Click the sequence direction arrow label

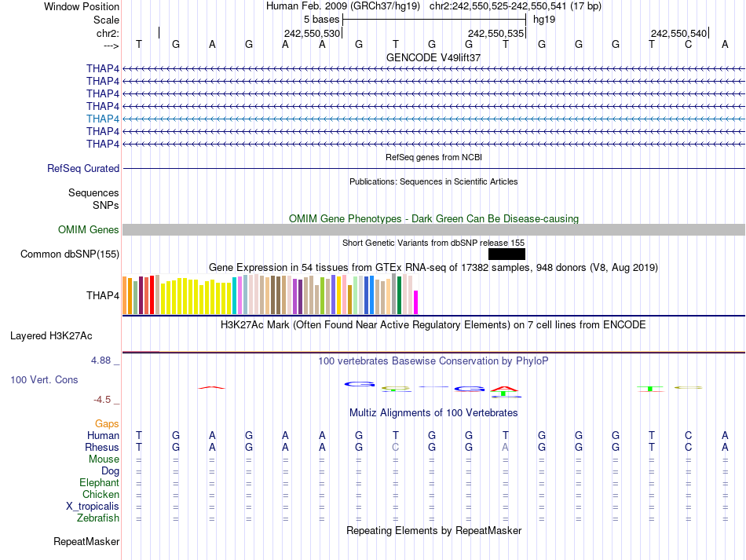112,46
